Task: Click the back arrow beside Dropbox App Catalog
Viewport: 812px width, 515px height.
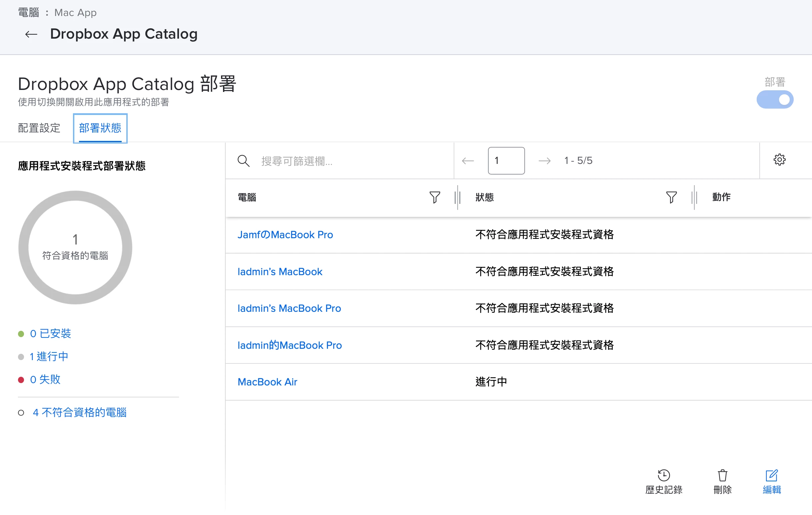Action: pyautogui.click(x=31, y=34)
